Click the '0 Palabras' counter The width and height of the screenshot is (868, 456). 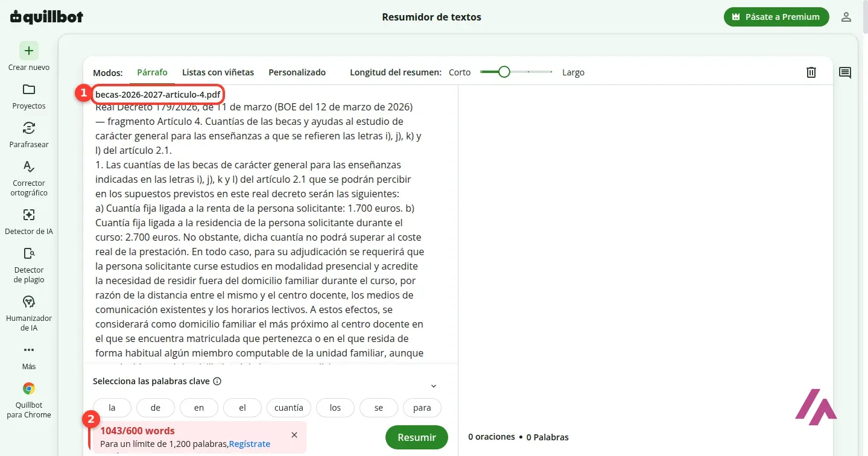click(x=548, y=437)
